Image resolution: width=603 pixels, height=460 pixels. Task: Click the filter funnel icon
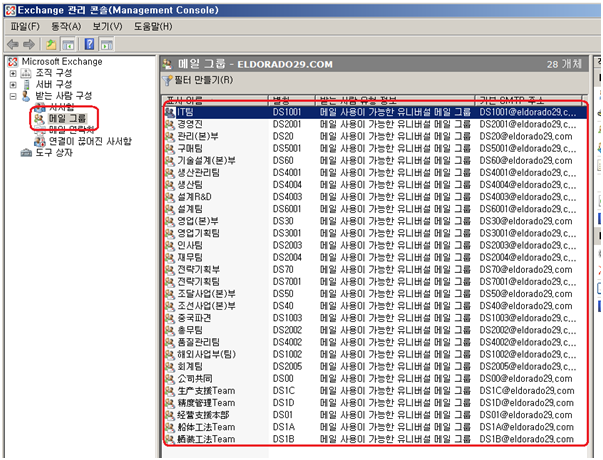click(167, 80)
